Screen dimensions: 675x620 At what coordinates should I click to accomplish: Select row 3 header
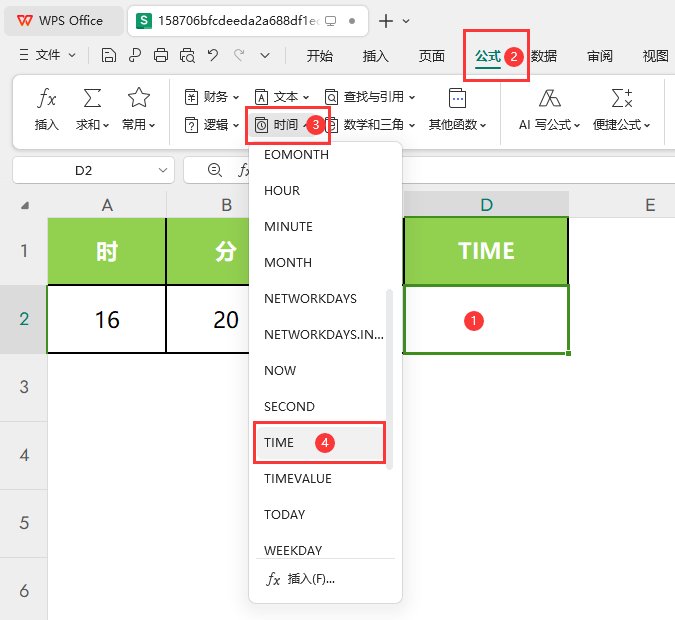click(24, 387)
